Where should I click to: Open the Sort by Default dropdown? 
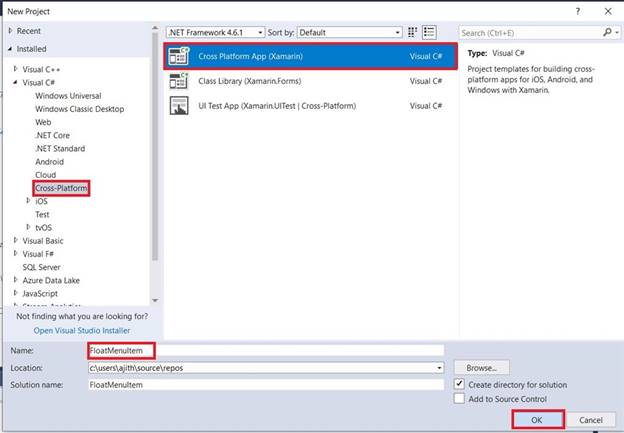pyautogui.click(x=349, y=33)
